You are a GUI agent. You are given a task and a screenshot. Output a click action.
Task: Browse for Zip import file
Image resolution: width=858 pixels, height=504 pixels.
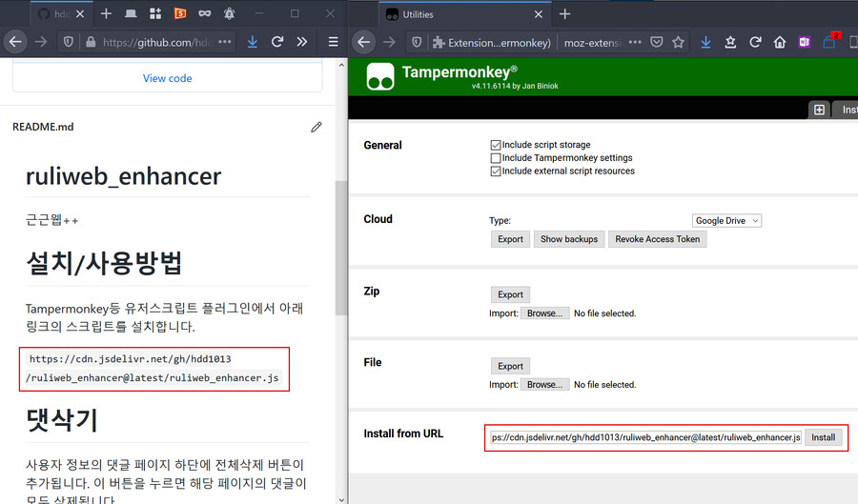point(544,313)
